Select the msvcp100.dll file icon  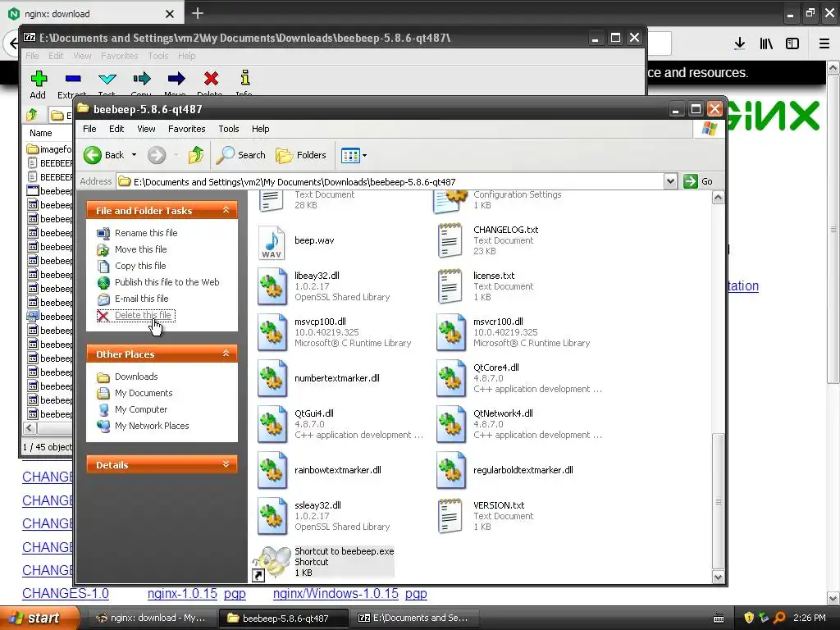(x=272, y=333)
